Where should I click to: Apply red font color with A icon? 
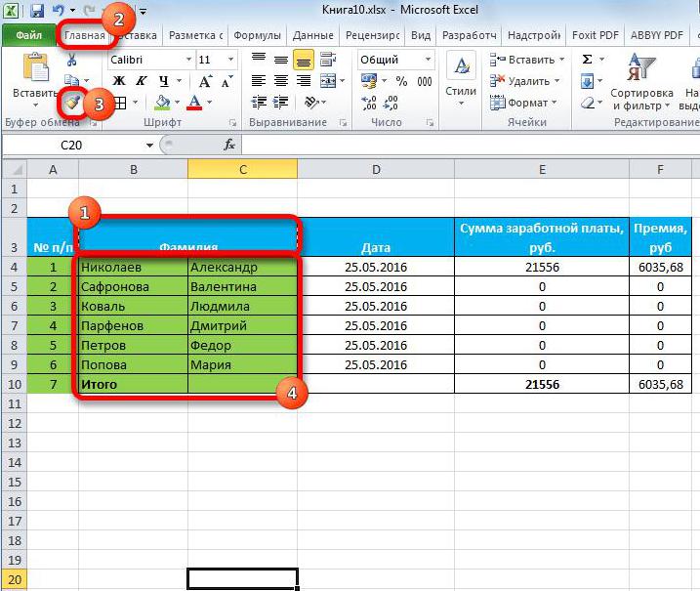coord(194,103)
